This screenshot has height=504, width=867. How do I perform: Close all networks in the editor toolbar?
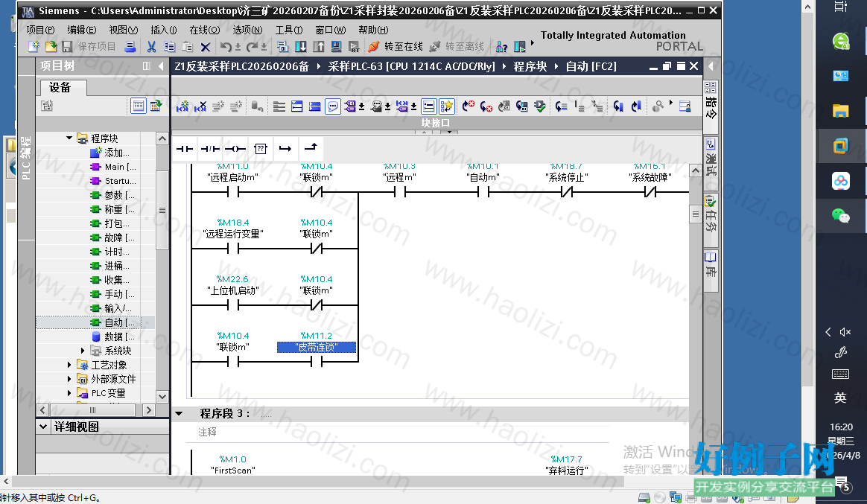click(314, 106)
